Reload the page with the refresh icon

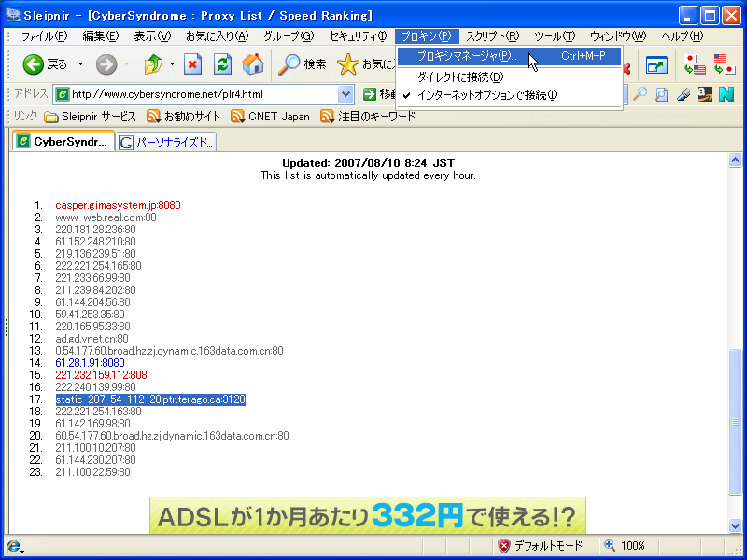tap(222, 64)
